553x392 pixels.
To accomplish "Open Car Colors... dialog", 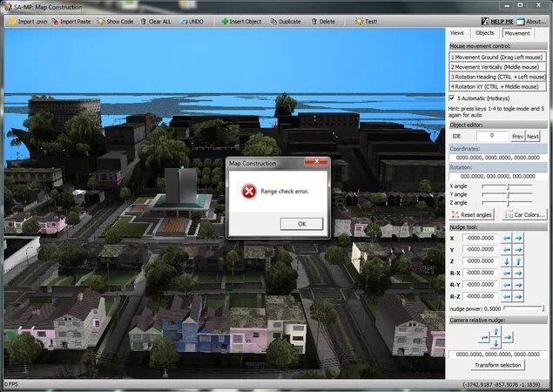I will [525, 214].
